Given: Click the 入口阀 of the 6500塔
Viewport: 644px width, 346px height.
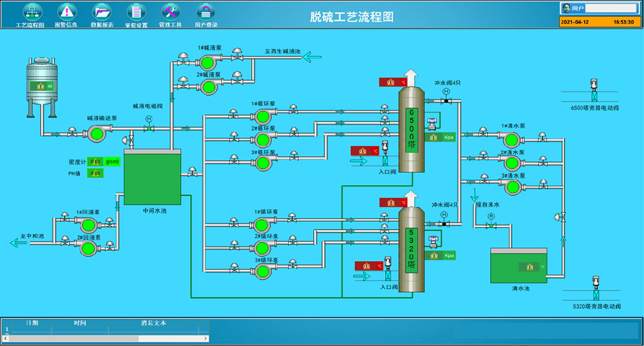Looking at the screenshot, I should (x=385, y=153).
